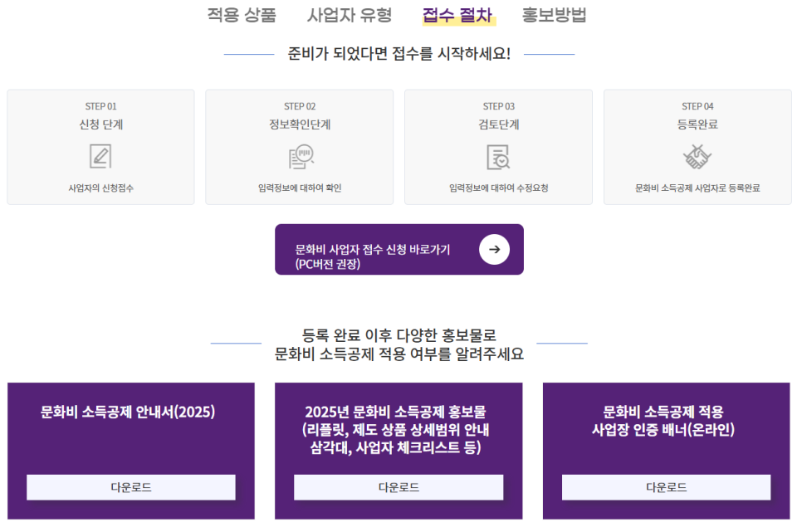This screenshot has height=532, width=802.
Task: Open the 적용 상품 tab
Action: tap(242, 15)
